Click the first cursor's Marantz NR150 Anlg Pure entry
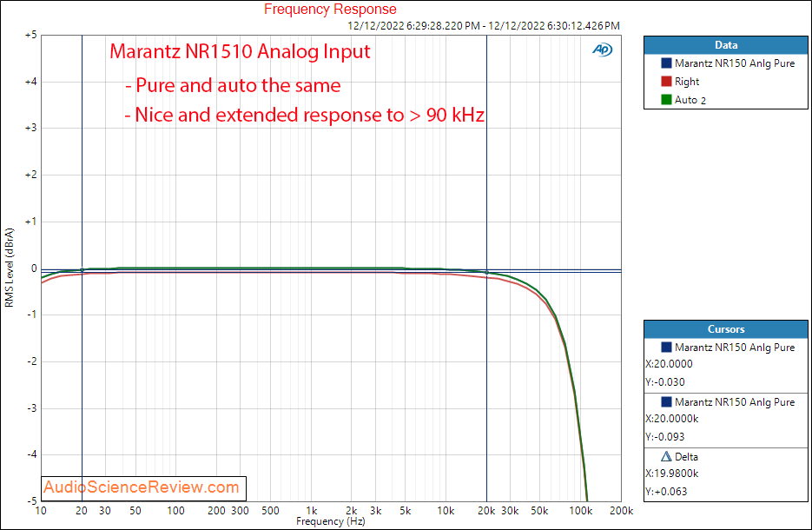The height and width of the screenshot is (530, 812). [x=735, y=348]
